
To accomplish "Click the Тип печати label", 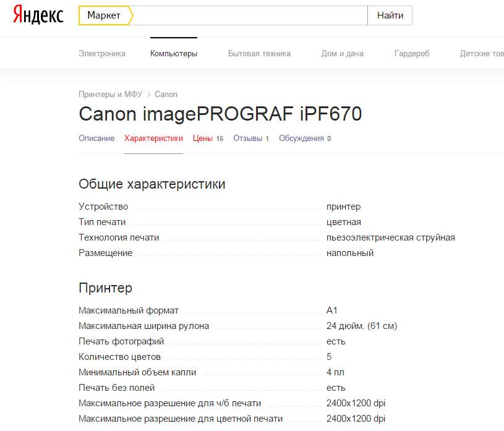I will tap(102, 222).
